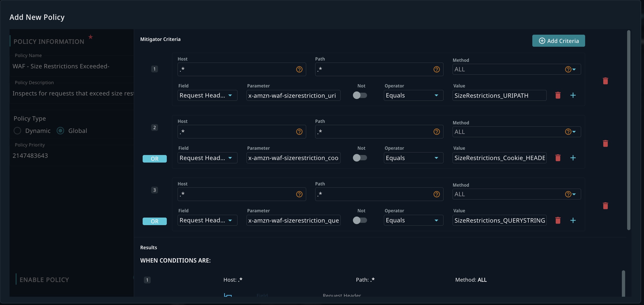Click the OR connector before criteria 3
The width and height of the screenshot is (644, 305).
[x=154, y=221]
